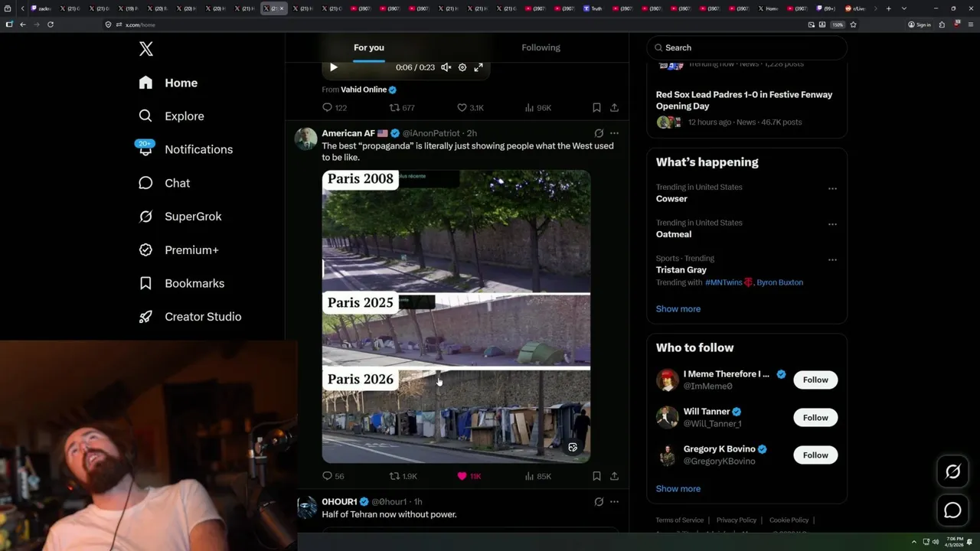
Task: Open Explore from the sidebar
Action: (x=171, y=116)
